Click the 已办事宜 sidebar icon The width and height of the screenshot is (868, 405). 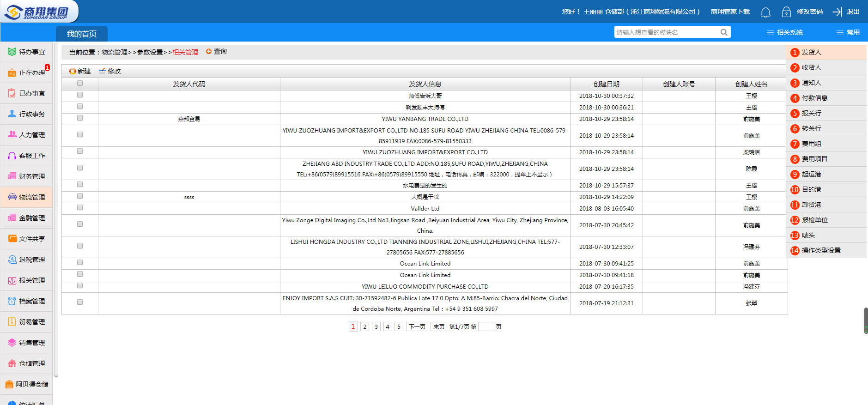coord(12,93)
